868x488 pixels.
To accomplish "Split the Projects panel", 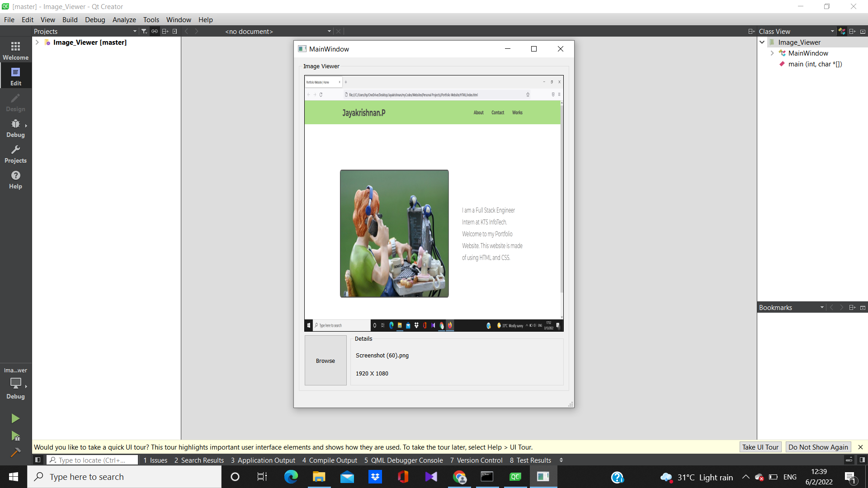I will click(165, 31).
